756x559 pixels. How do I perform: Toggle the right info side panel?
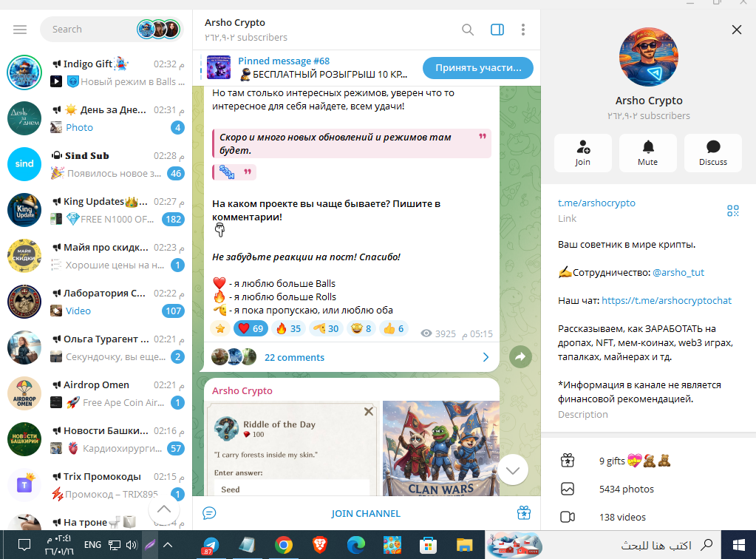[497, 30]
